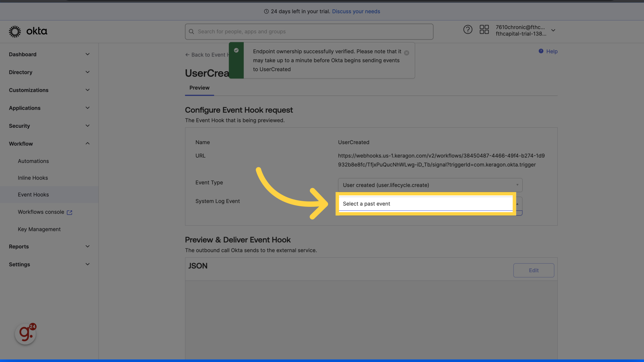Expand the Directory menu
Screen dimensions: 644x362
pyautogui.click(x=49, y=72)
